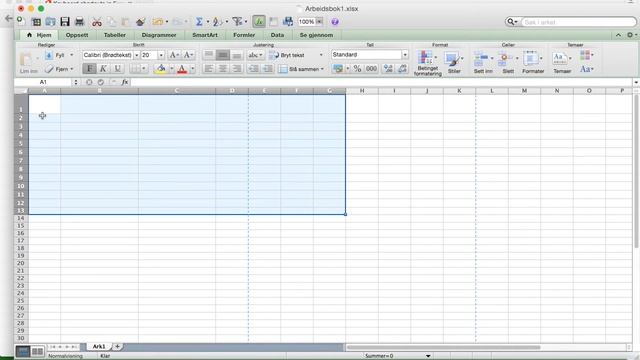Open the abc text orientation dropdown
The image size is (640, 360).
pos(256,55)
